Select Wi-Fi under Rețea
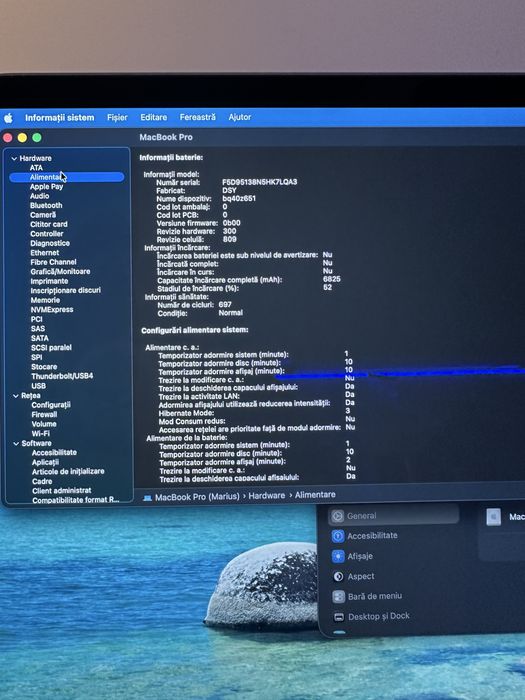525x700 pixels. pyautogui.click(x=41, y=433)
